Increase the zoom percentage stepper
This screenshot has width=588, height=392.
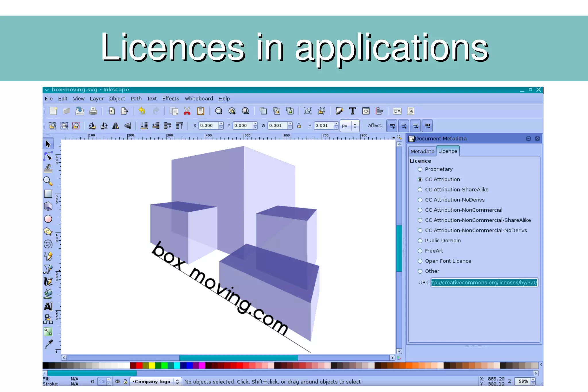tap(533, 380)
